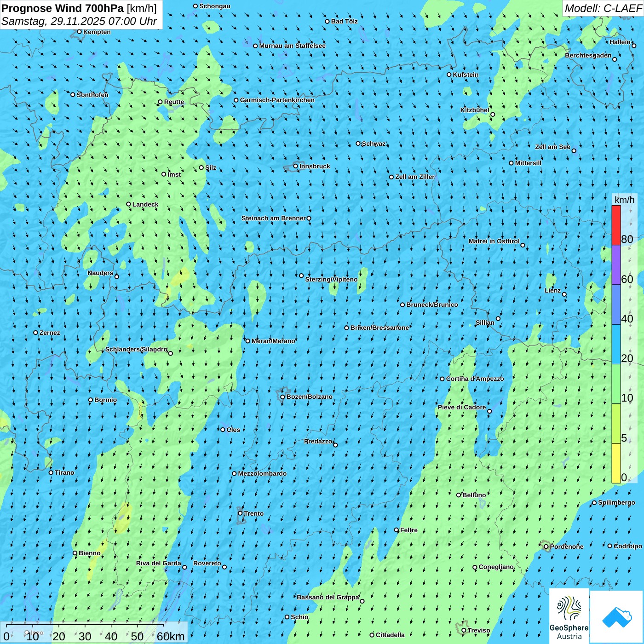Screen dimensions: 644x644
Task: Click the GeoSphere Austria logo
Action: [569, 615]
